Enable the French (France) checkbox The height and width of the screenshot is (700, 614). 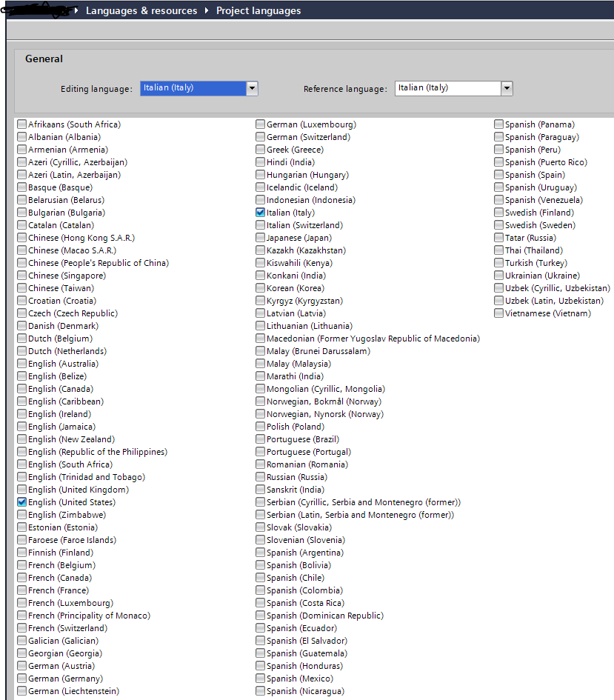(x=22, y=590)
